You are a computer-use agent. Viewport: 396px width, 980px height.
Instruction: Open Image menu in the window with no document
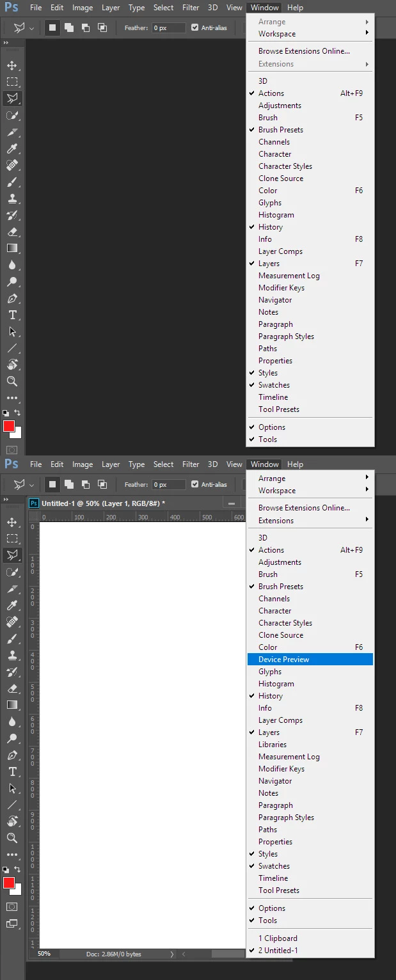[83, 8]
